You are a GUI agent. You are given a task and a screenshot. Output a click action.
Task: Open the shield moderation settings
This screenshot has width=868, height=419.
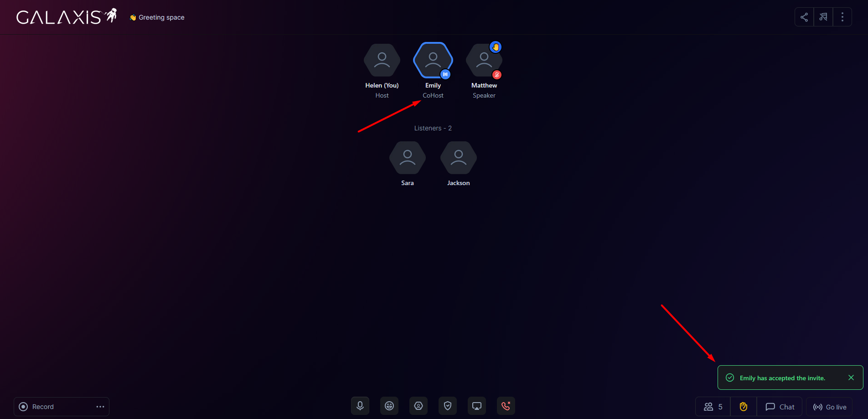448,406
